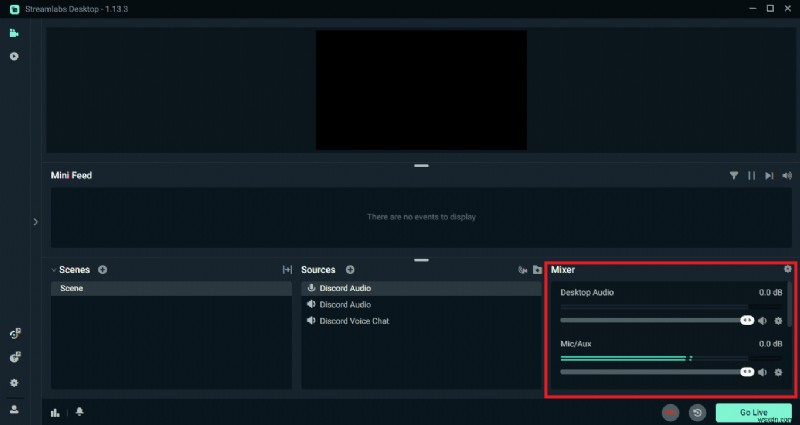Mute the Desktop Audio channel
Viewport: 800px width, 425px height.
tap(762, 321)
